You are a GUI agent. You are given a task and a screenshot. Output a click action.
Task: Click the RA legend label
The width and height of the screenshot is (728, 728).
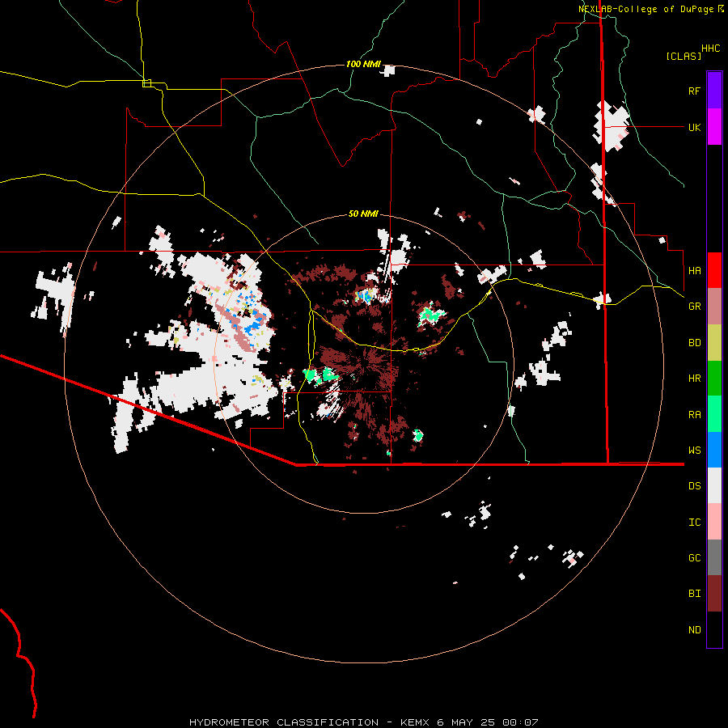[x=694, y=415]
